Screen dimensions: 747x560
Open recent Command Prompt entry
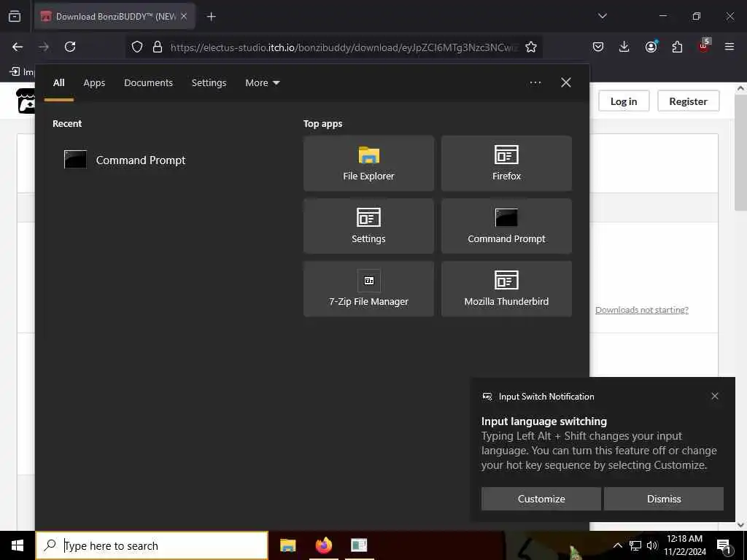point(125,160)
